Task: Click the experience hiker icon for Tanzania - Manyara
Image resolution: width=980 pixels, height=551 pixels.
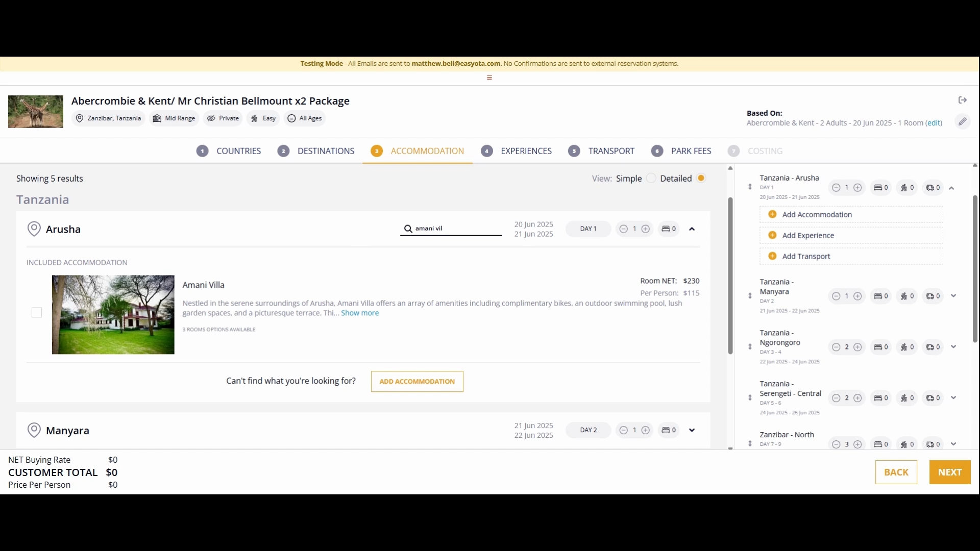Action: (x=904, y=296)
